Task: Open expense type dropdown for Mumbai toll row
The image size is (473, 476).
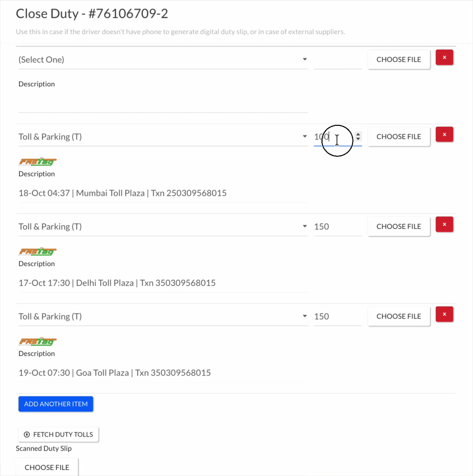Action: 163,137
